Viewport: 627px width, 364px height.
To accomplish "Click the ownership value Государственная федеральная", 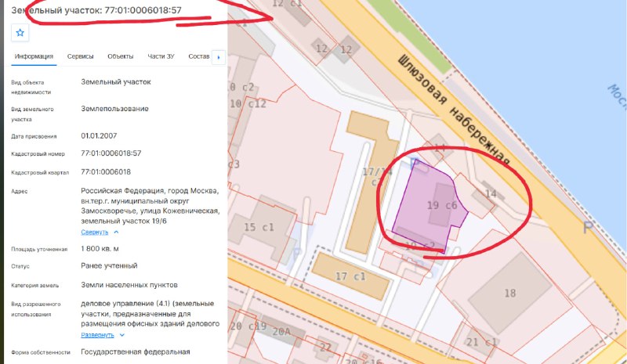I will (136, 352).
